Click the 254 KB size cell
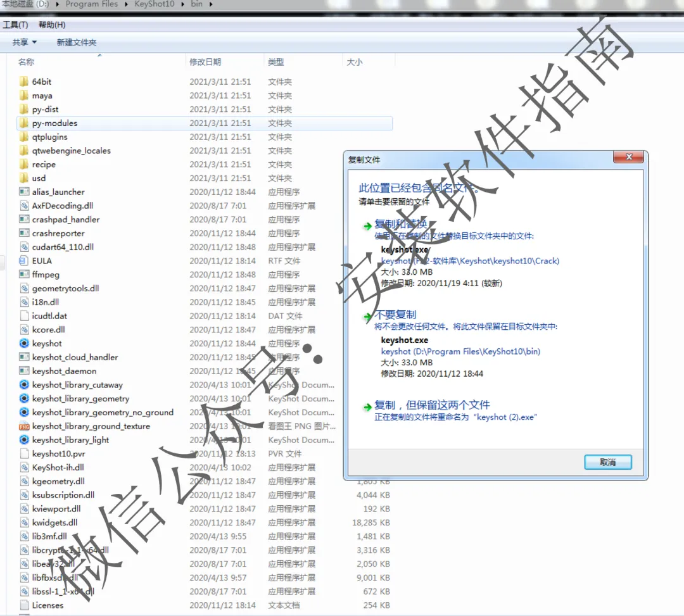The image size is (684, 616). pos(376,605)
